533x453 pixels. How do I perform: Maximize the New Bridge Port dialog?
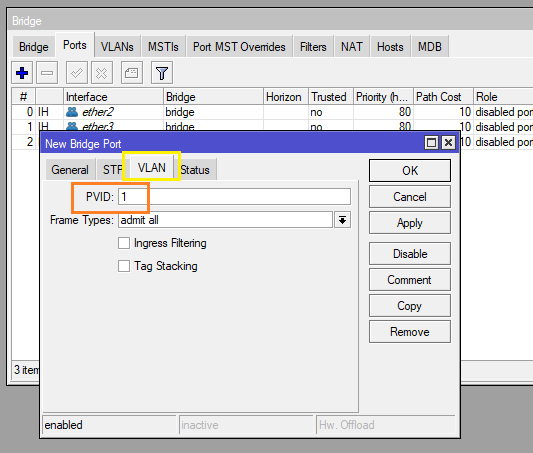click(431, 142)
